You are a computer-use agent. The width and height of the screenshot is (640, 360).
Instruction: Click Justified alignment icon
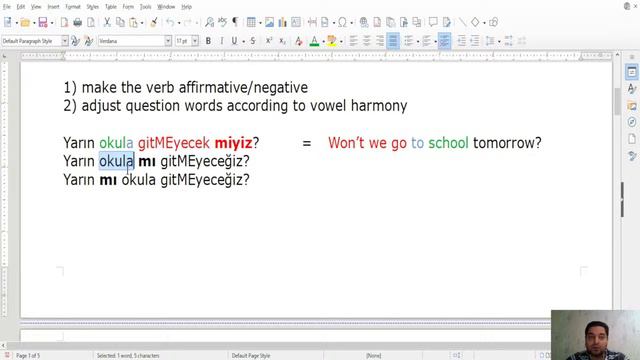393,41
